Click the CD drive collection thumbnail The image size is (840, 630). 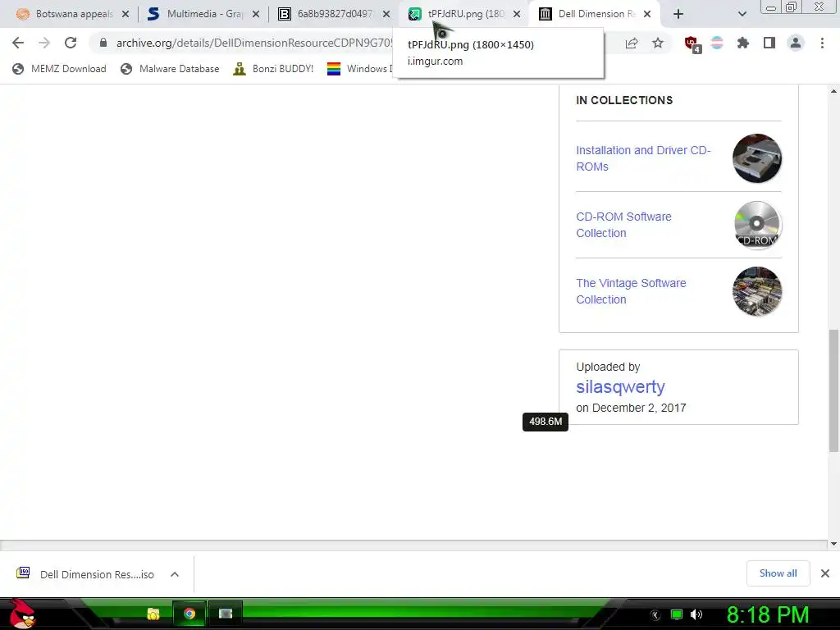tap(756, 158)
